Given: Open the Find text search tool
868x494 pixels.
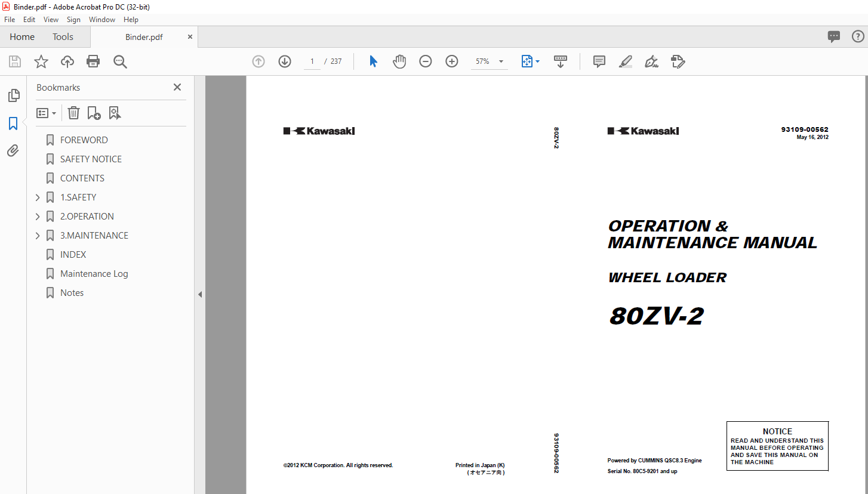Looking at the screenshot, I should tap(121, 61).
